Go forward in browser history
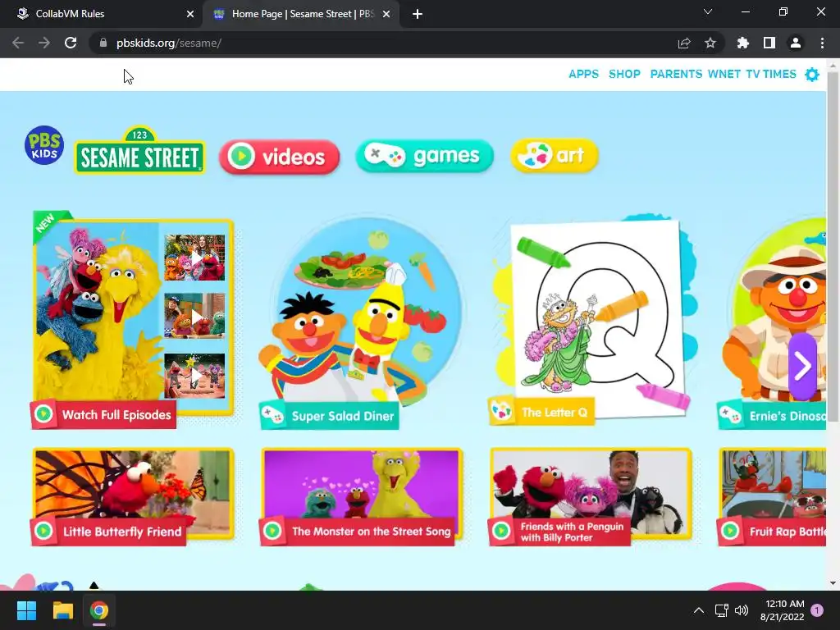 [44, 43]
